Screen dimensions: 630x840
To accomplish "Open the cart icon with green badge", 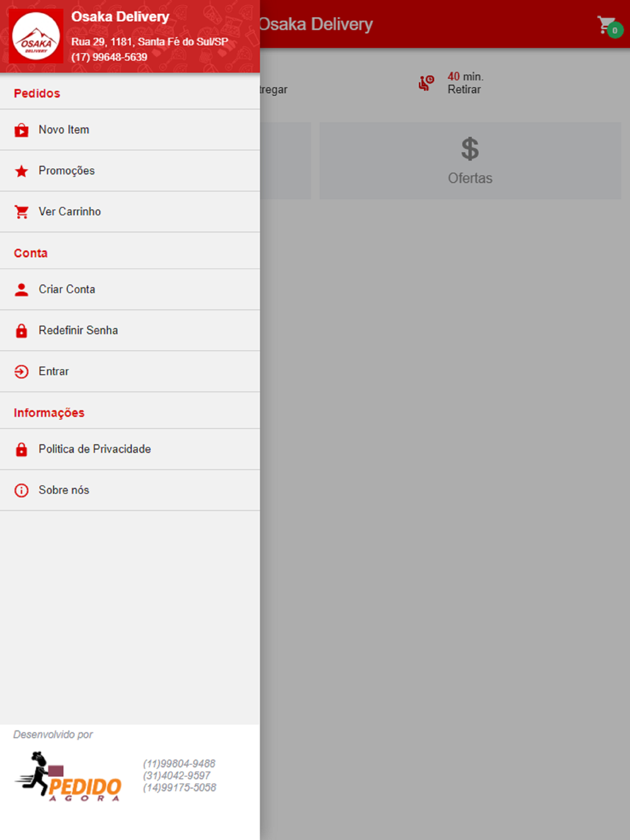I will 609,26.
